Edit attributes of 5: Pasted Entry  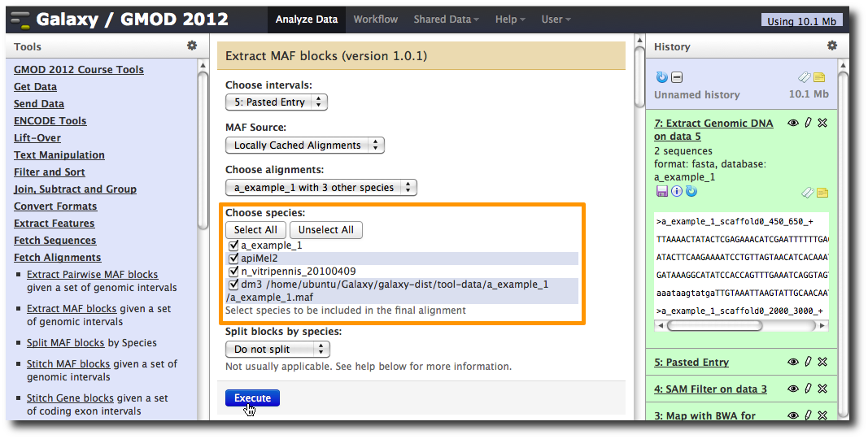point(809,362)
